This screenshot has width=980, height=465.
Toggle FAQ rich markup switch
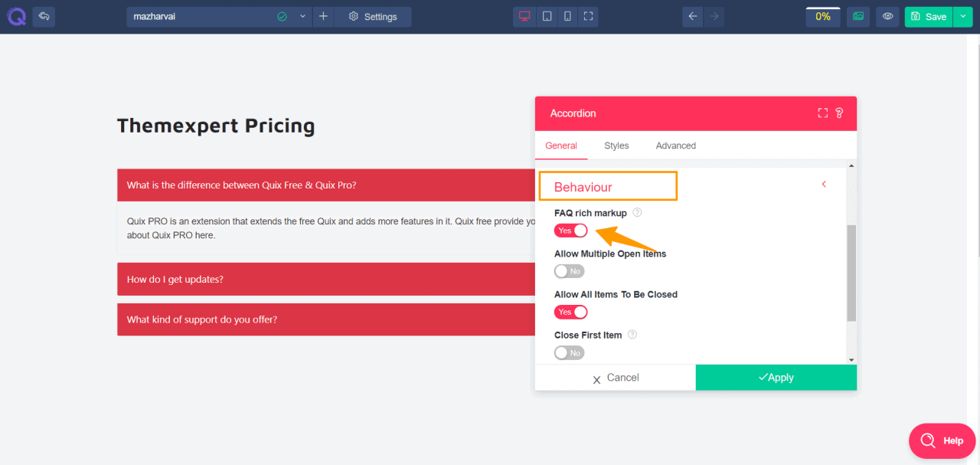[570, 231]
